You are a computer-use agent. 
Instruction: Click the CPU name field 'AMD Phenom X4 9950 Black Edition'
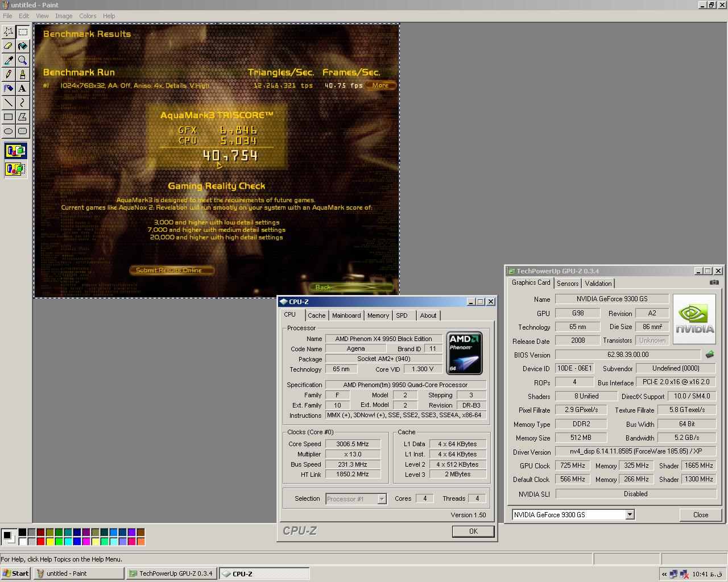(x=384, y=339)
